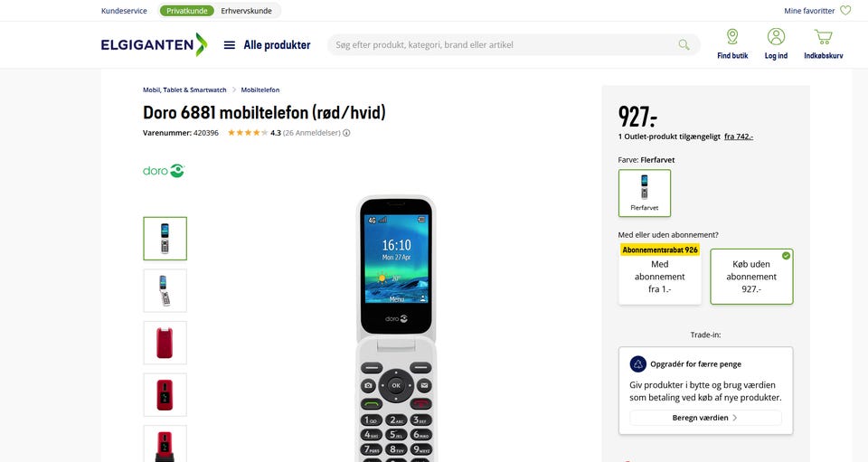Viewport: 868px width, 462px height.
Task: Open the Find butik store locator icon
Action: coord(732,37)
